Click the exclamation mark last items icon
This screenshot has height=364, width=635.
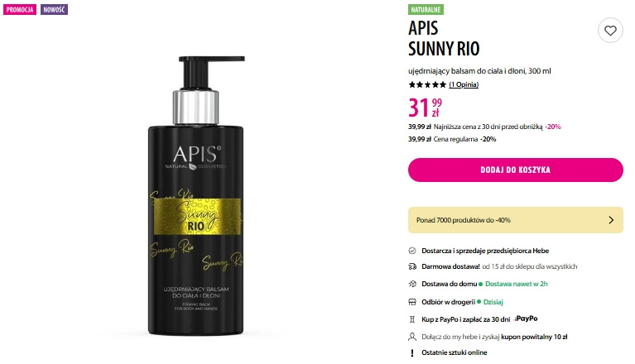(x=411, y=352)
